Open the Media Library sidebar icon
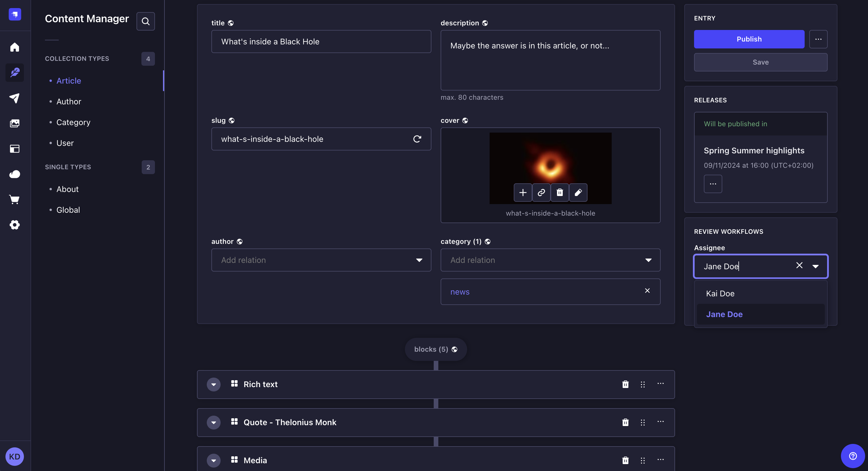The width and height of the screenshot is (868, 471). pyautogui.click(x=14, y=123)
